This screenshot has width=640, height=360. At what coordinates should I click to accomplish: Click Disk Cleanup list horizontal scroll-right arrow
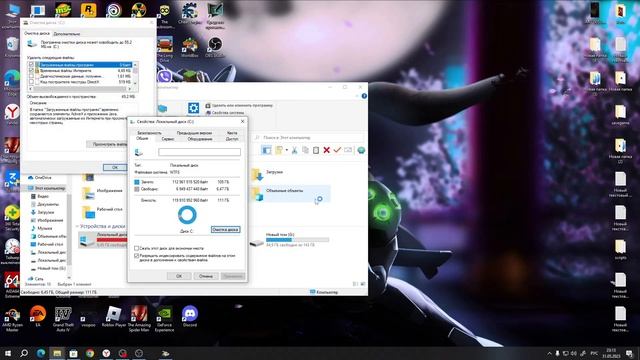(x=130, y=89)
